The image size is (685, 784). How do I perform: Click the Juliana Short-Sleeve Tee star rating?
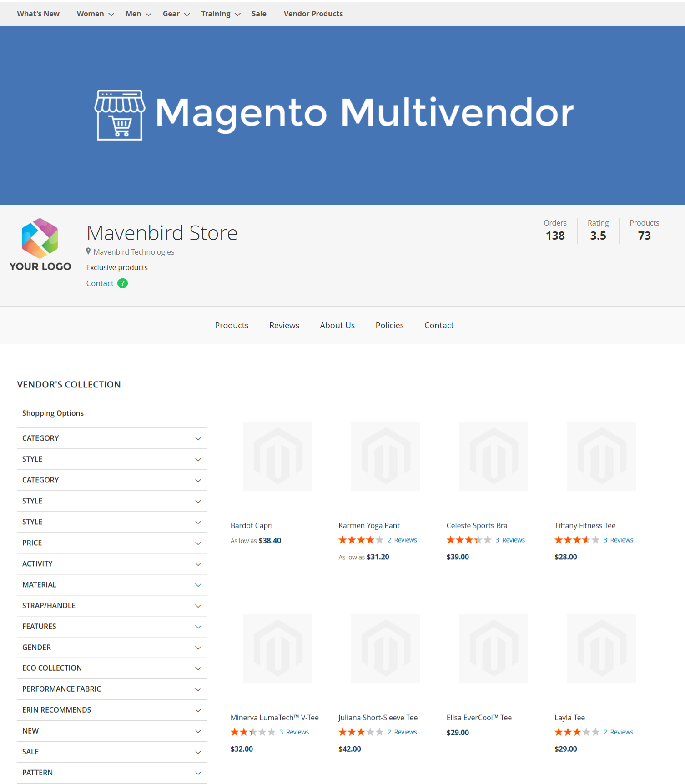click(x=361, y=732)
